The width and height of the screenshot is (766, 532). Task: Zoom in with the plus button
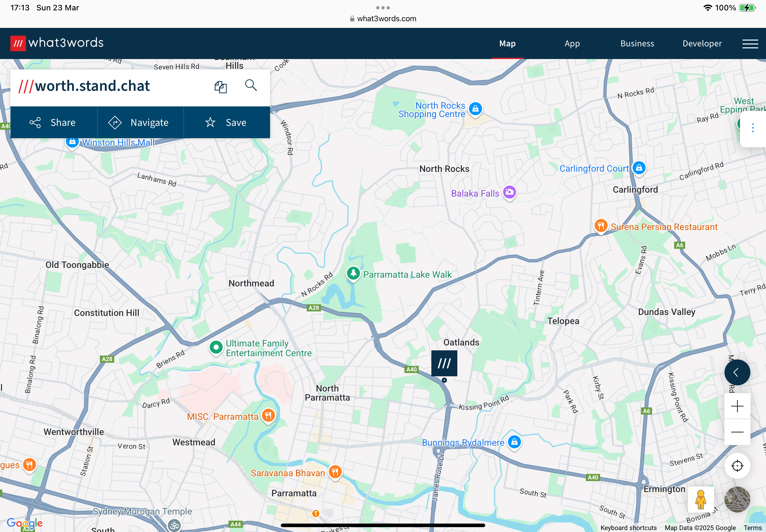click(737, 406)
